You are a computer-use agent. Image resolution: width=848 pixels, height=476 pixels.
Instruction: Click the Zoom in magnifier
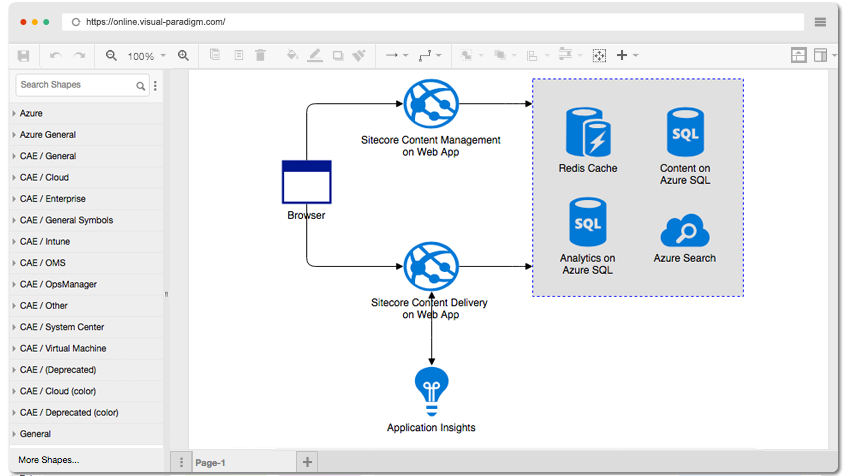pyautogui.click(x=183, y=56)
